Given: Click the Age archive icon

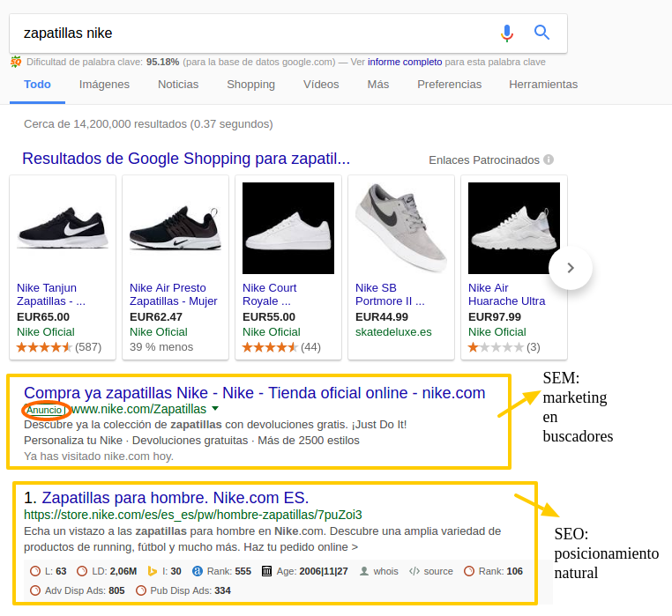Looking at the screenshot, I should 267,571.
